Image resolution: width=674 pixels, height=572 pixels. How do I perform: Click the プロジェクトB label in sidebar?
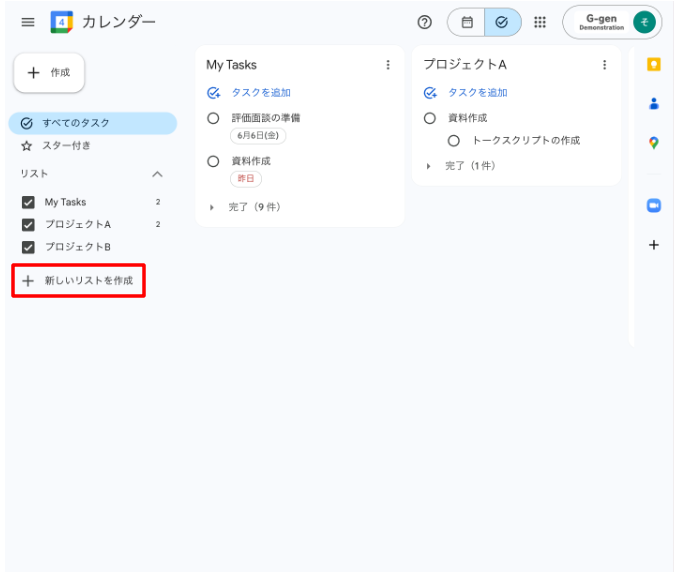78,247
